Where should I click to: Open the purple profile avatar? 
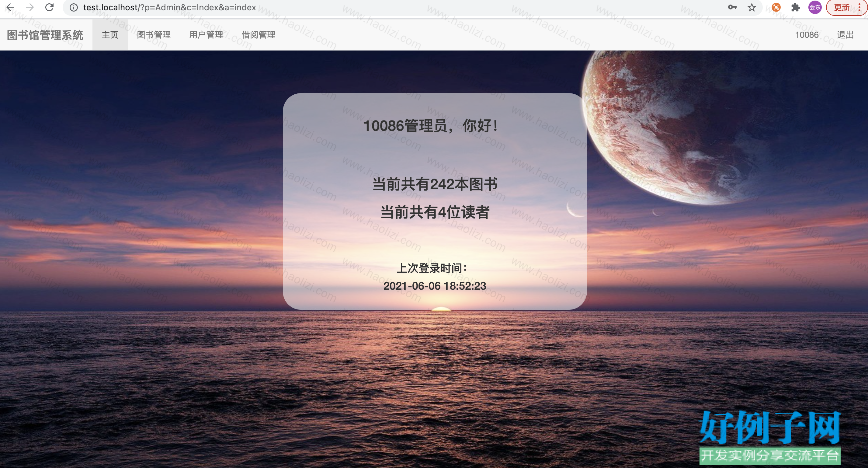[x=815, y=7]
